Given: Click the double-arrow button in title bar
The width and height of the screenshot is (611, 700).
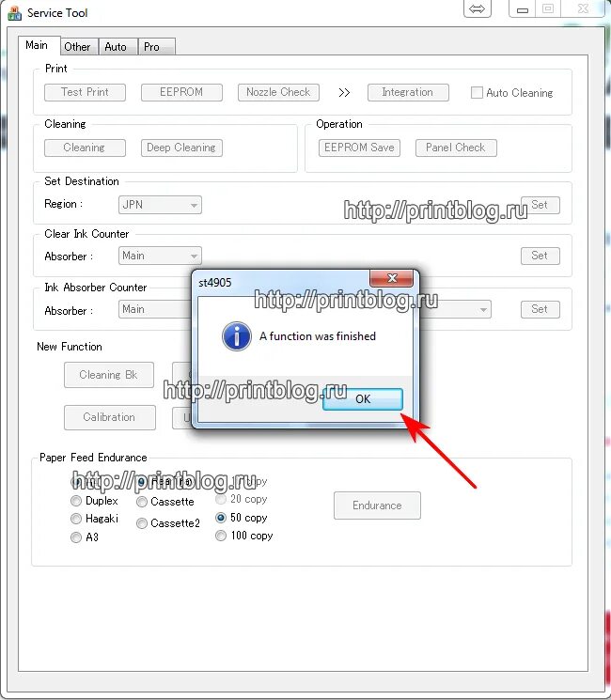Looking at the screenshot, I should 477,8.
